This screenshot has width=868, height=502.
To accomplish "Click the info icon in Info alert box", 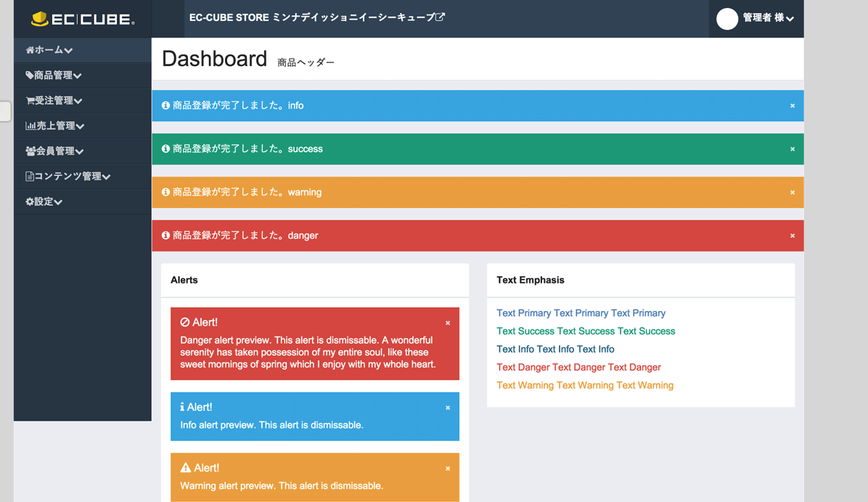I will tap(182, 407).
